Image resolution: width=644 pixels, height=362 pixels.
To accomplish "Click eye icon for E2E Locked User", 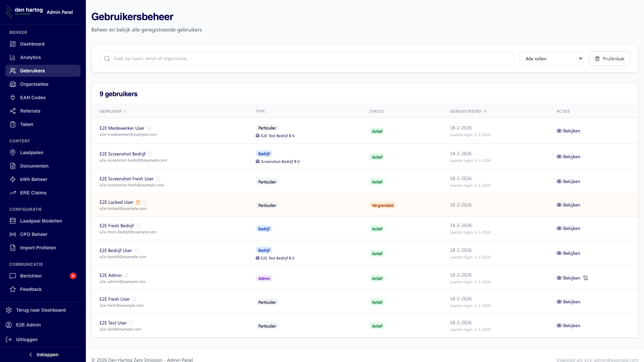I will tap(559, 205).
